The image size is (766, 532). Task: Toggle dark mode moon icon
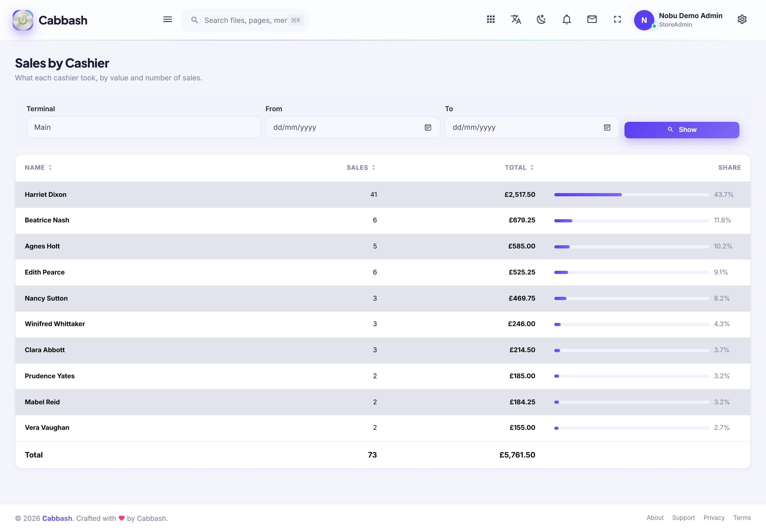tap(541, 19)
